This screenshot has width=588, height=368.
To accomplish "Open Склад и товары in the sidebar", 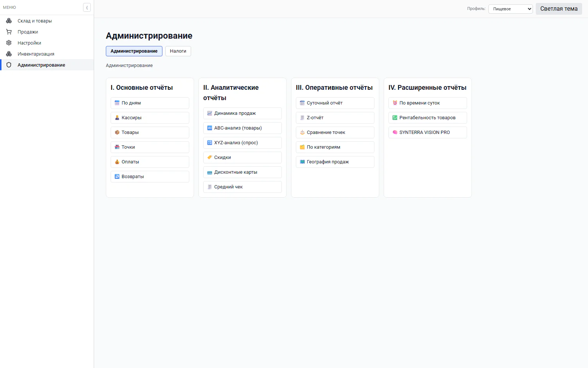I will tap(47, 21).
